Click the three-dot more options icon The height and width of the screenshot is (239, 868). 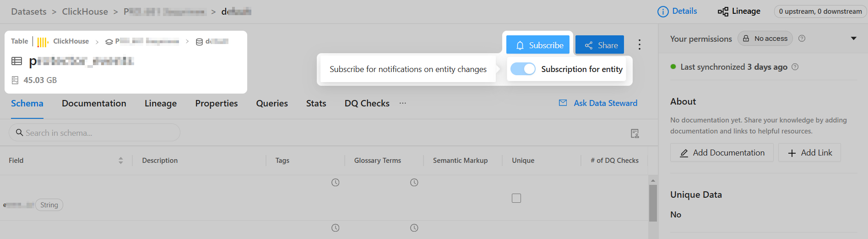pos(640,44)
